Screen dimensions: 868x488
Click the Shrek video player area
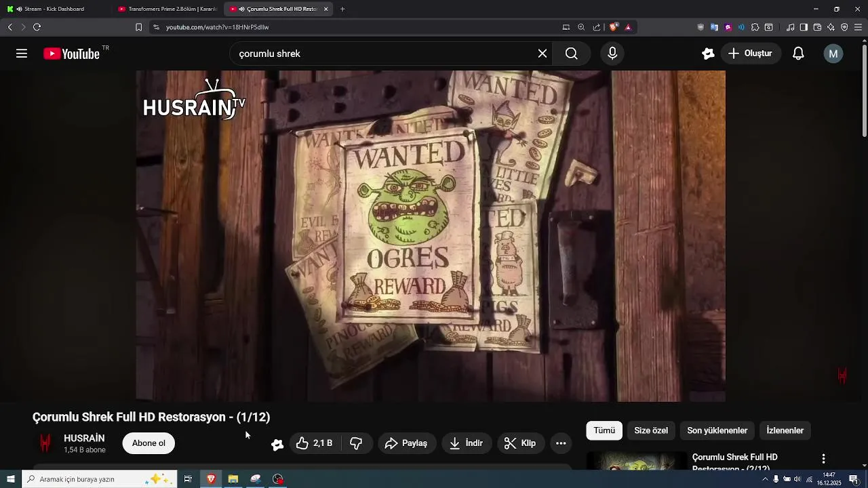point(431,236)
